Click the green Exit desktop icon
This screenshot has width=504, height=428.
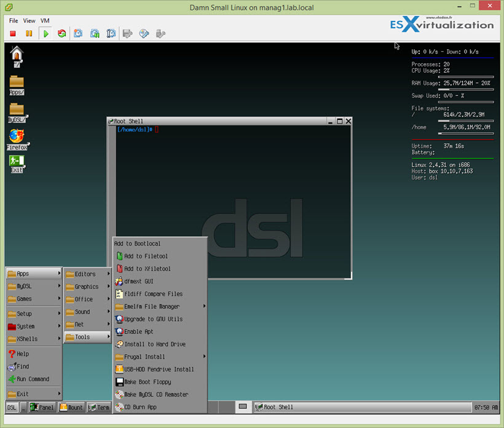tap(17, 163)
